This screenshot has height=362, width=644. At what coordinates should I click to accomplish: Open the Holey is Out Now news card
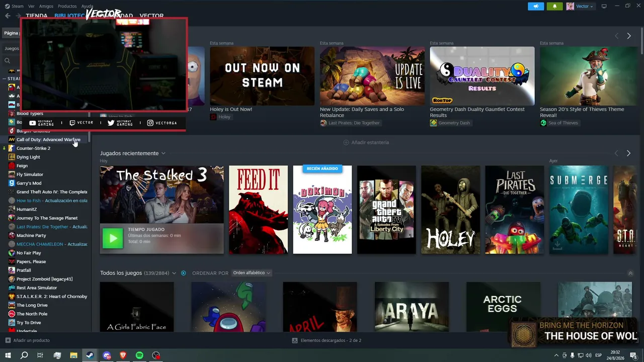pyautogui.click(x=262, y=76)
